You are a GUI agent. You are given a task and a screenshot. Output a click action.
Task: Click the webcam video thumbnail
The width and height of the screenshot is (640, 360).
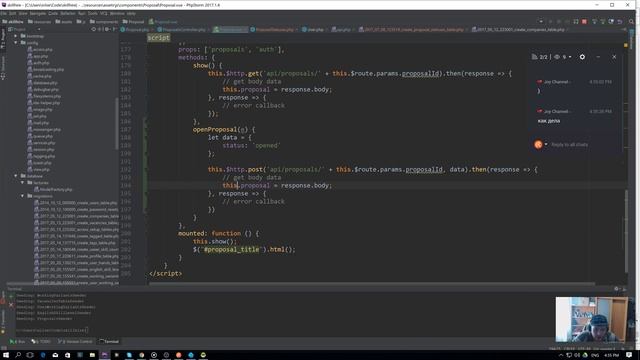[x=591, y=319]
